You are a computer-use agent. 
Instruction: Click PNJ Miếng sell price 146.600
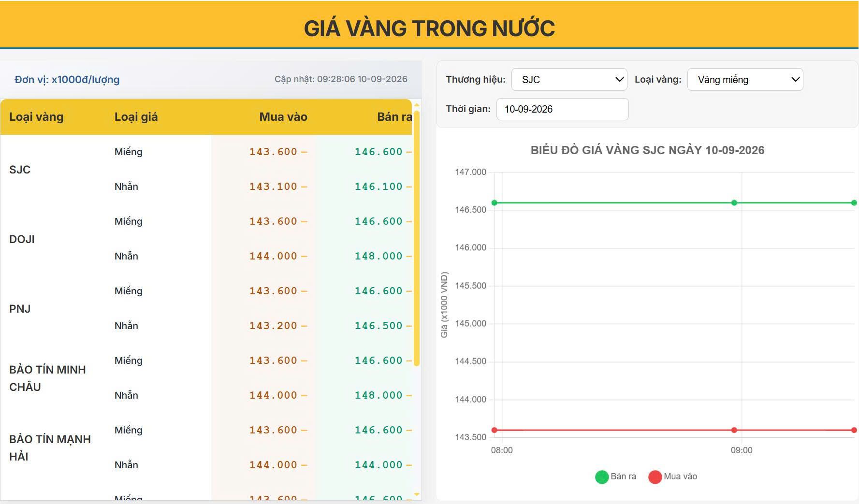(x=379, y=291)
